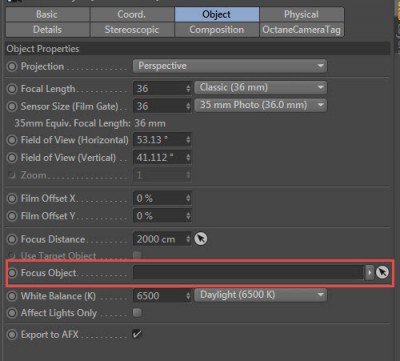Toggle the Focal Length animation keyframe dot
The height and width of the screenshot is (361, 400).
pos(12,89)
